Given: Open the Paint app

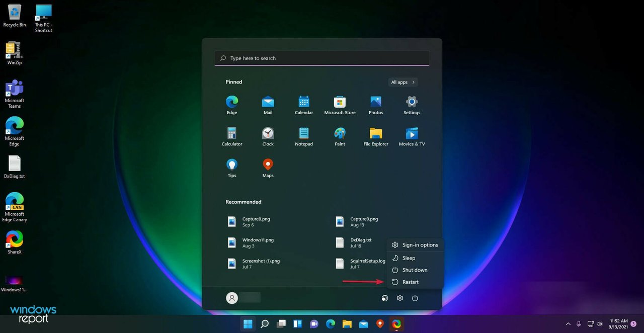Looking at the screenshot, I should (340, 136).
